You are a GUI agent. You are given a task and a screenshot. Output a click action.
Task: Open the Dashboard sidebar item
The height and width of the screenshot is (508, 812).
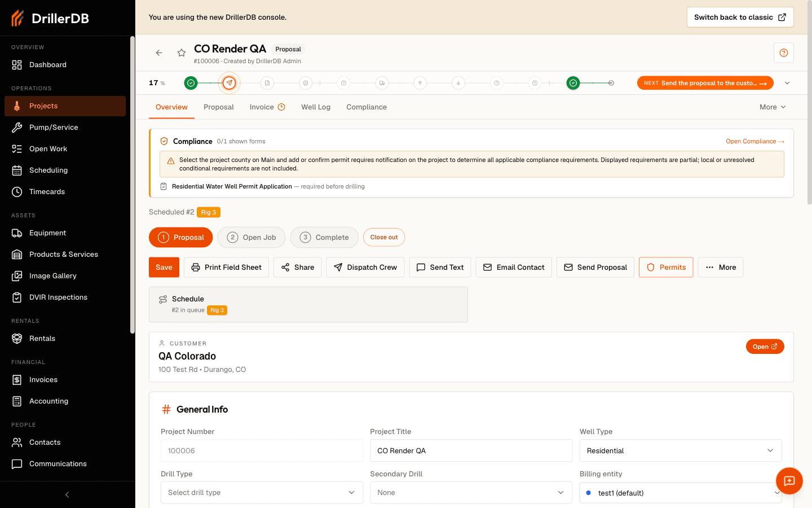[65, 65]
